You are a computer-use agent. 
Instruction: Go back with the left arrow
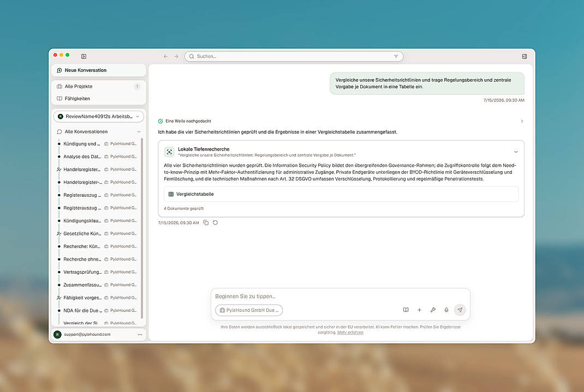(x=165, y=57)
